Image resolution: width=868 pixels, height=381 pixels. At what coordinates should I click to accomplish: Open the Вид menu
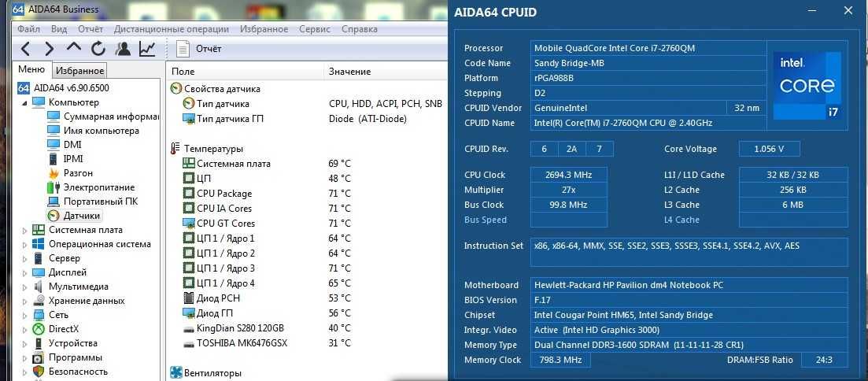click(59, 29)
